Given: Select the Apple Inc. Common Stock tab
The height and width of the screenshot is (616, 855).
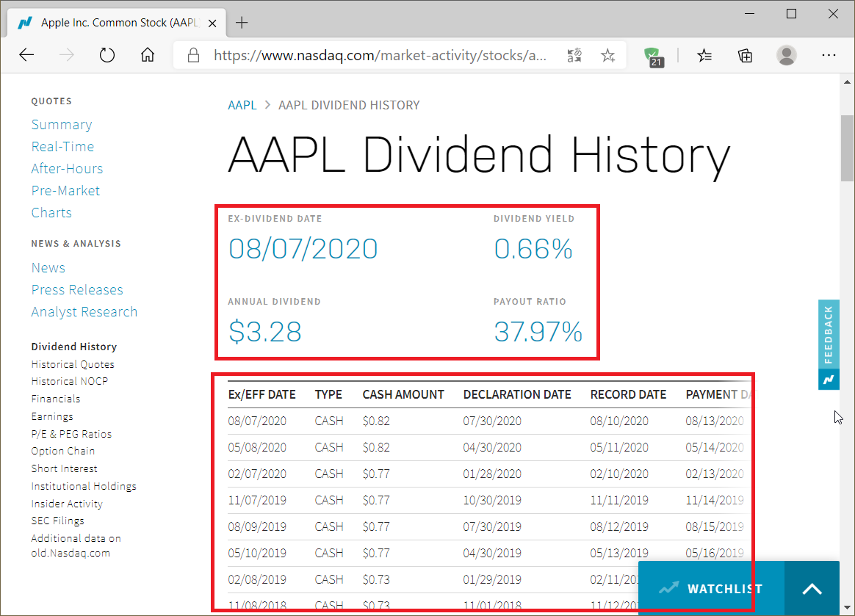Looking at the screenshot, I should click(117, 22).
